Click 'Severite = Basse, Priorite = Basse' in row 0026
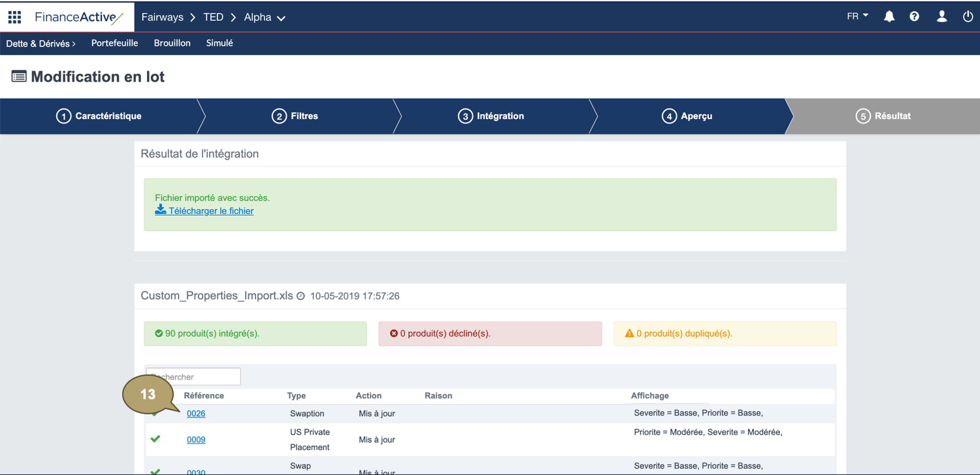The height and width of the screenshot is (475, 980). click(x=698, y=413)
